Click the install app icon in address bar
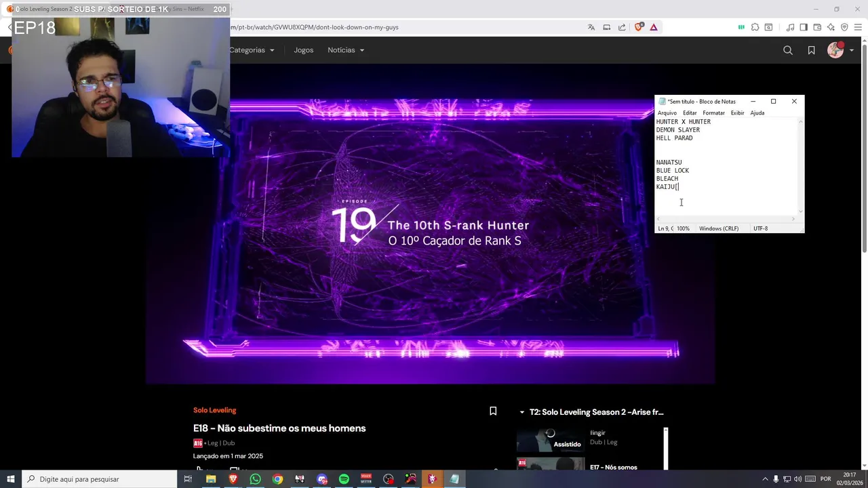Screen dimensions: 868x488 [607, 27]
